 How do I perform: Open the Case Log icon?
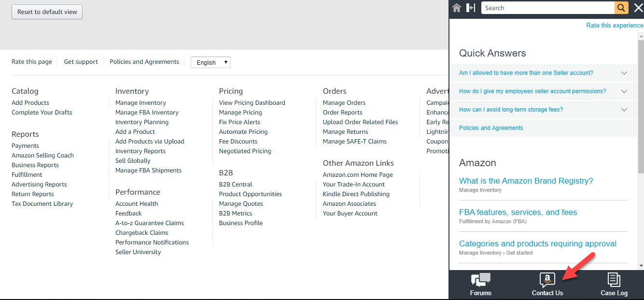(x=614, y=284)
